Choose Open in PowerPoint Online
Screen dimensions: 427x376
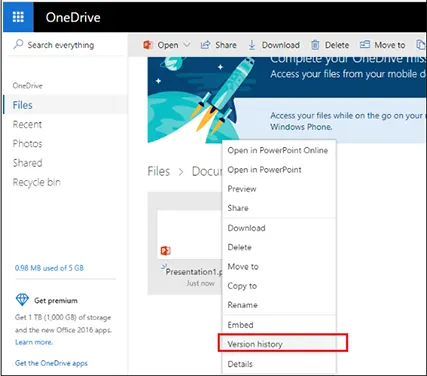(x=278, y=150)
